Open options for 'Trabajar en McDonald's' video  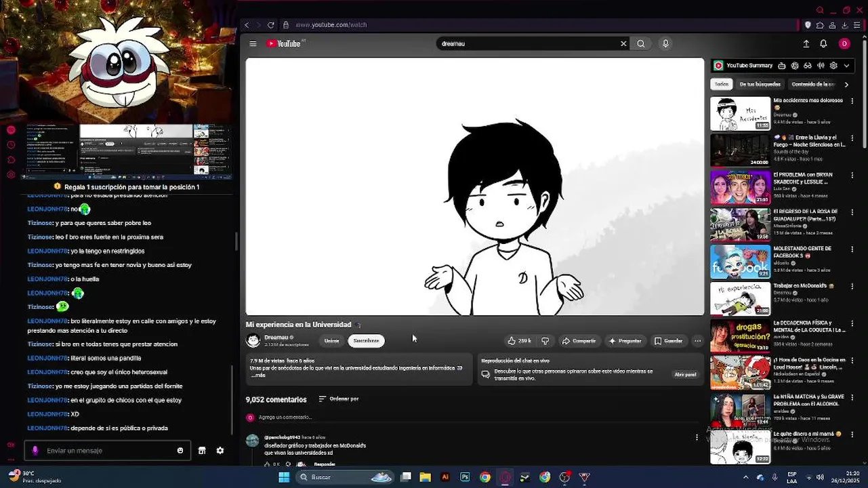[852, 287]
